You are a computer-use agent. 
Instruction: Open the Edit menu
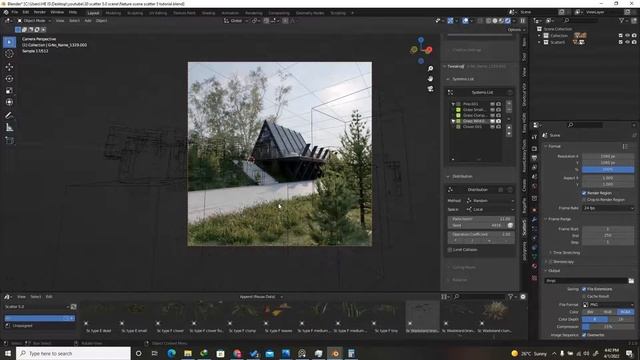click(26, 12)
